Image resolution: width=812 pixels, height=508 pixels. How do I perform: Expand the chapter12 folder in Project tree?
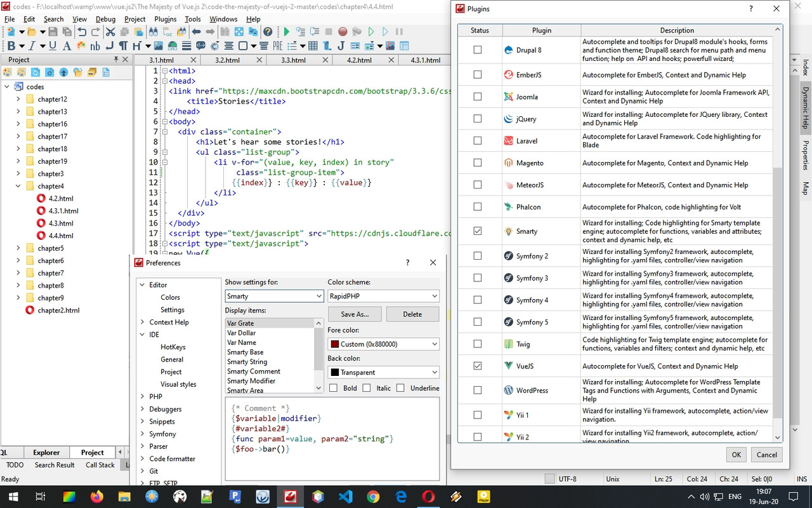coord(18,99)
